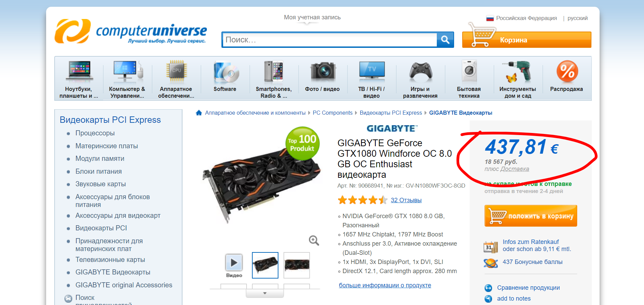644x305 pixels.
Task: Open the CPU hardware category icon
Action: point(176,72)
